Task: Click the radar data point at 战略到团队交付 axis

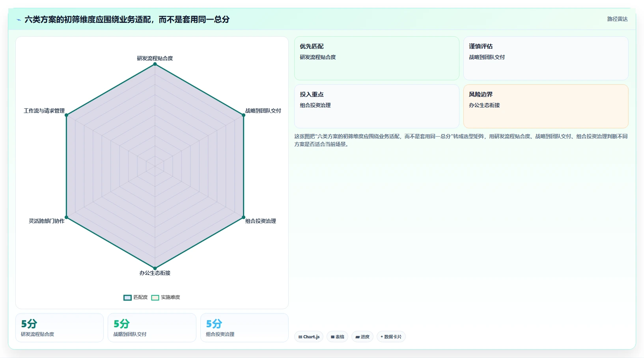Action: 243,115
